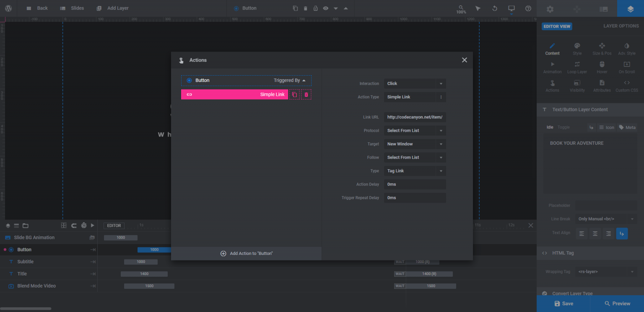This screenshot has width=644, height=312.
Task: Click the help question mark icon
Action: pos(528,8)
